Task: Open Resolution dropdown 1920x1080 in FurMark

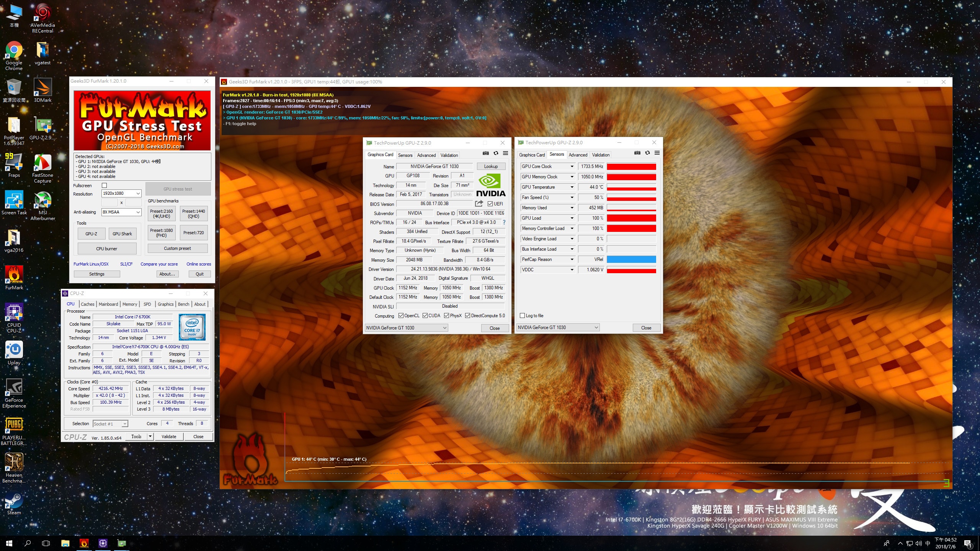Action: (x=122, y=194)
